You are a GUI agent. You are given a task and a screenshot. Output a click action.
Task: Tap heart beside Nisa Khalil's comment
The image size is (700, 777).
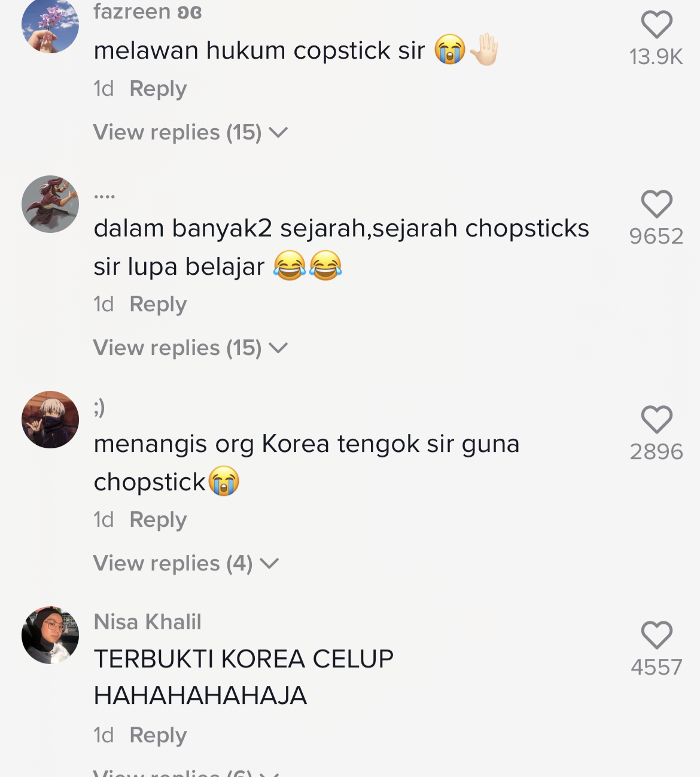656,635
